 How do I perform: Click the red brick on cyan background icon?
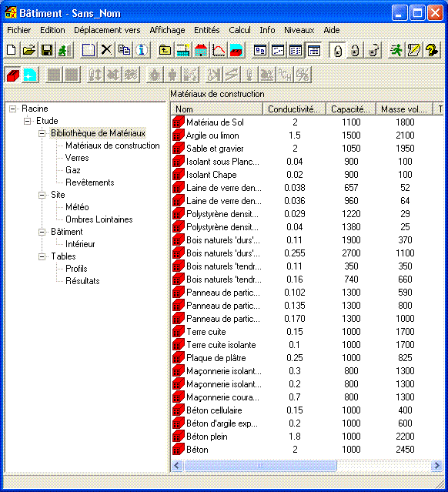(236, 50)
